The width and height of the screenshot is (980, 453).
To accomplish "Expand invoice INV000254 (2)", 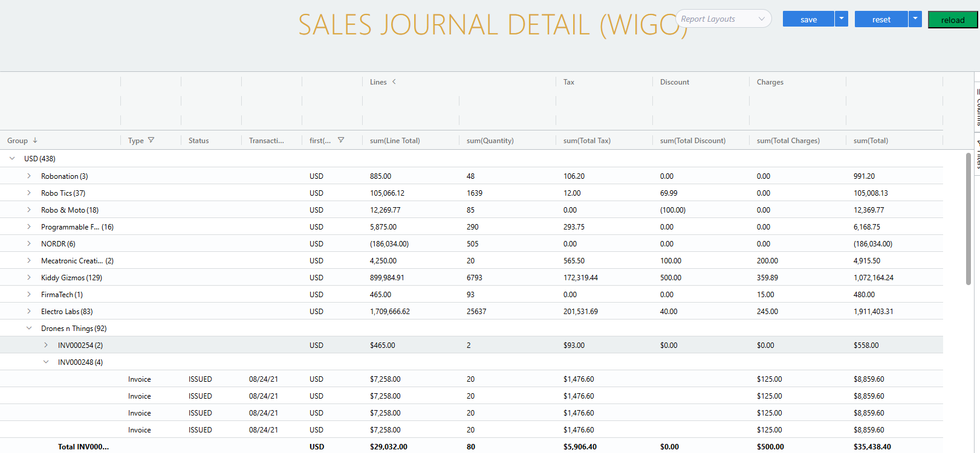I will [x=46, y=345].
